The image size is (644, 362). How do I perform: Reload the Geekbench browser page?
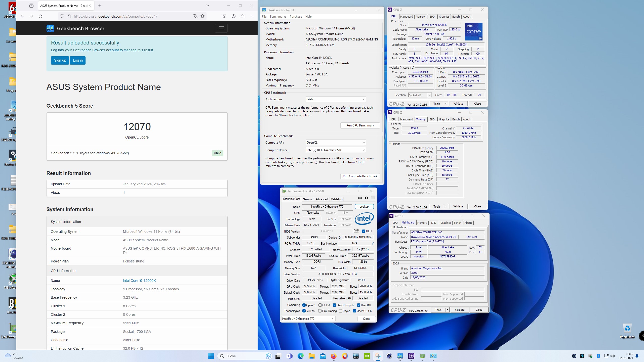click(x=40, y=16)
